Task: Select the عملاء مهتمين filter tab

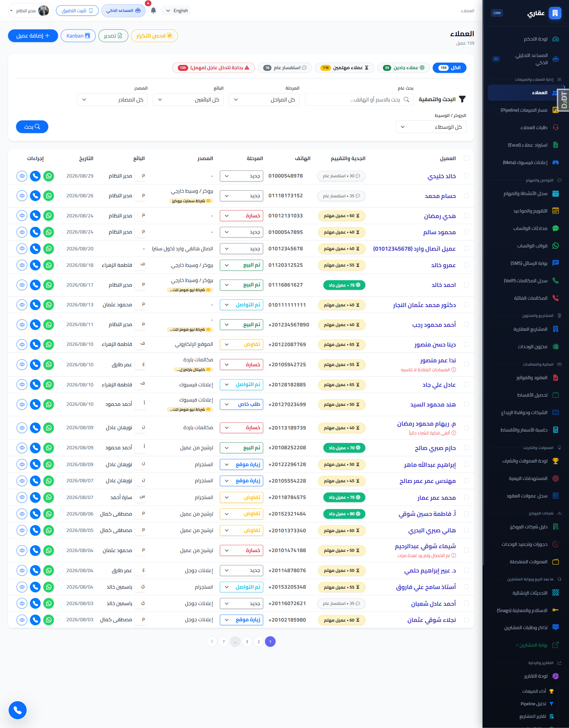Action: 344,68
